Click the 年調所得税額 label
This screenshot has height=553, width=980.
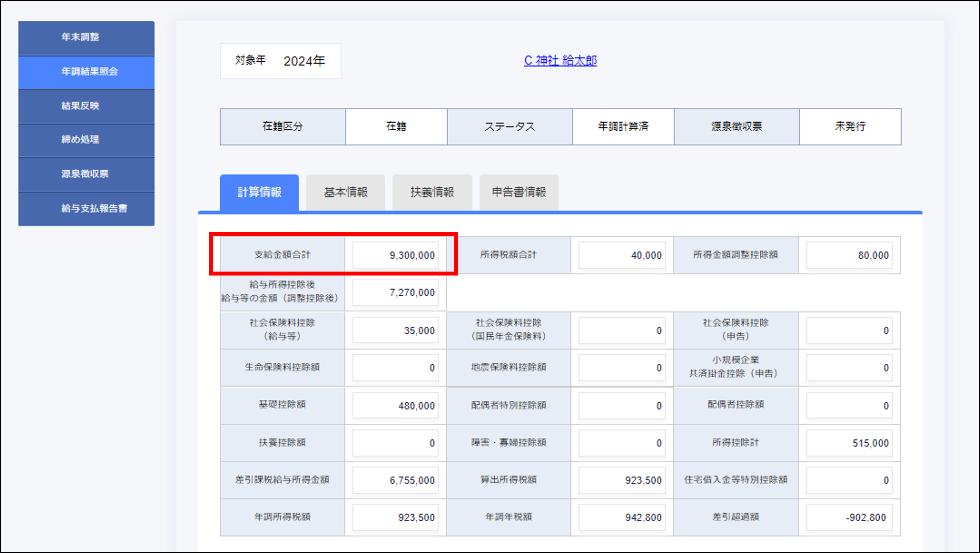[x=282, y=517]
